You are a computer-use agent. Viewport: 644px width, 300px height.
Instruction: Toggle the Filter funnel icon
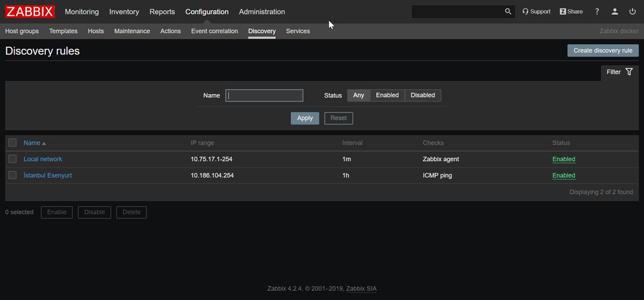[629, 72]
